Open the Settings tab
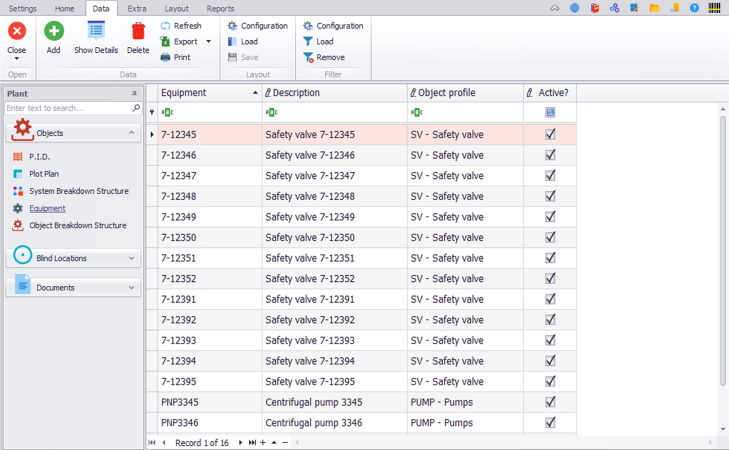 coord(23,8)
